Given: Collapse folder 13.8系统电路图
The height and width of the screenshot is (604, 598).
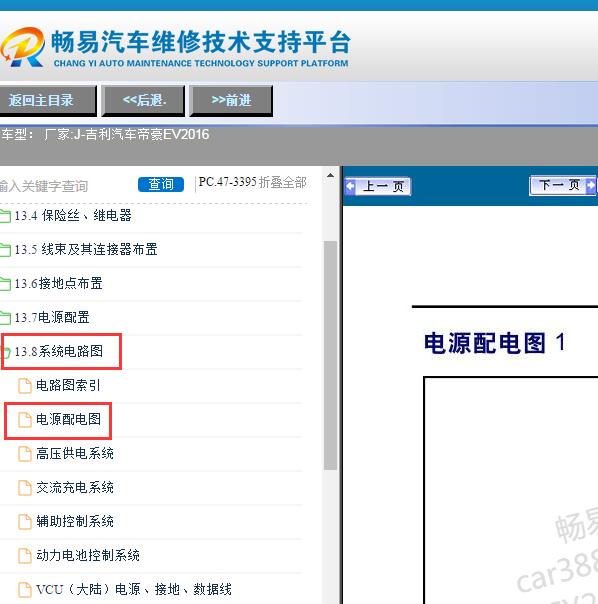Looking at the screenshot, I should pyautogui.click(x=59, y=351).
